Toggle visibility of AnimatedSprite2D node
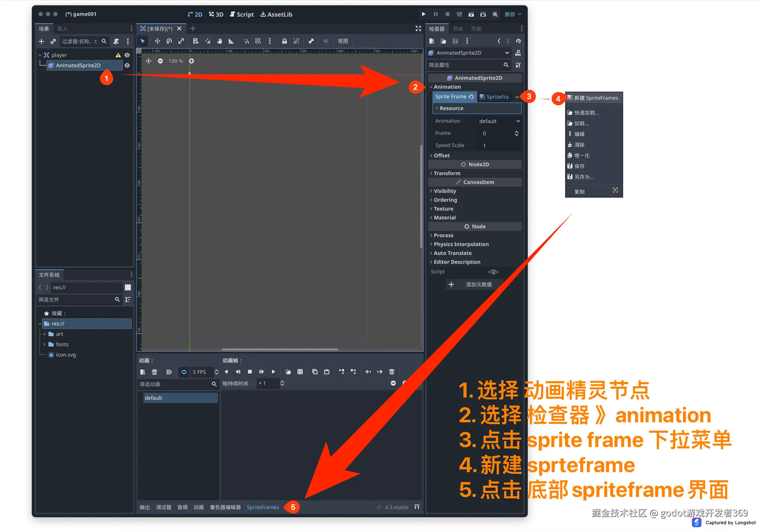 pyautogui.click(x=127, y=65)
